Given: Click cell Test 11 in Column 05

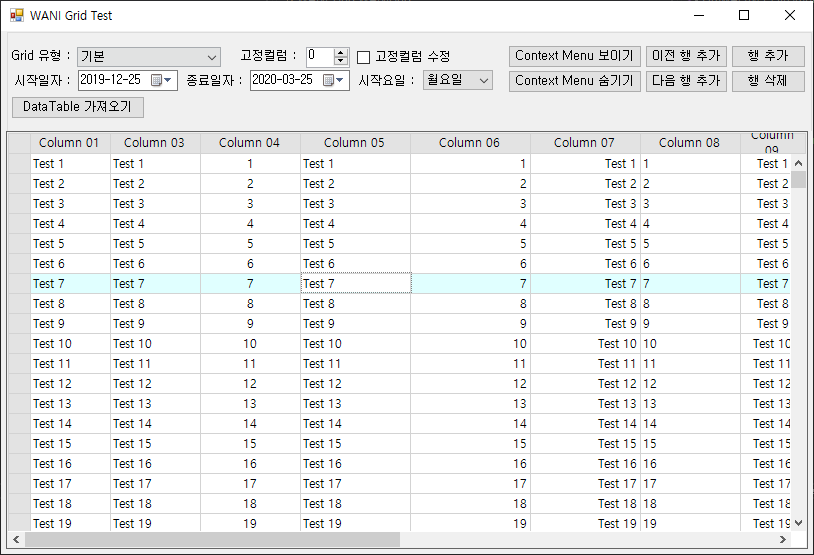Looking at the screenshot, I should [355, 363].
